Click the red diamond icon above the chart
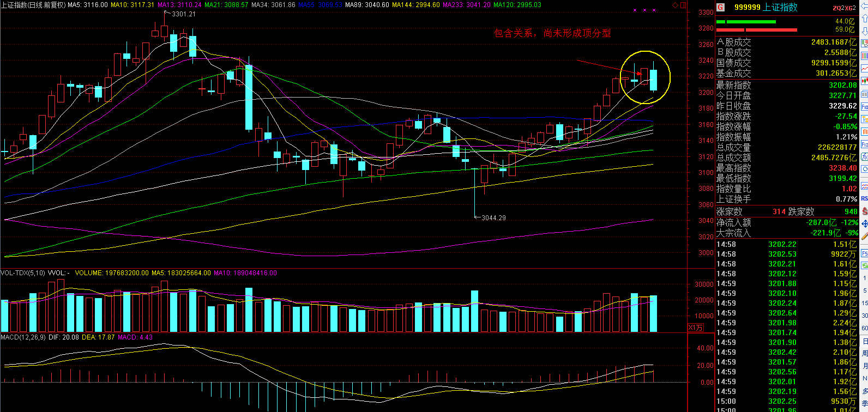 coord(676,5)
